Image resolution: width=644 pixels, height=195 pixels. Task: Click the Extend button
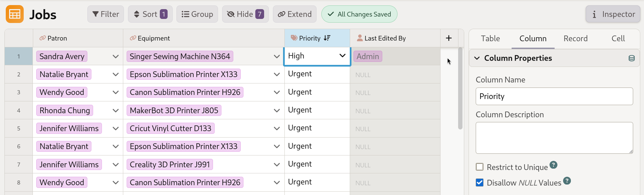point(294,14)
